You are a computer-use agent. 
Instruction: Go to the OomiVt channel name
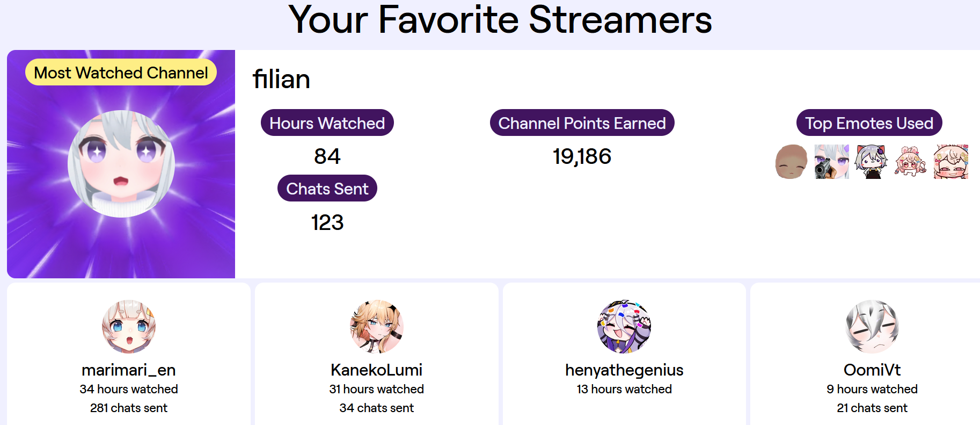tap(872, 370)
